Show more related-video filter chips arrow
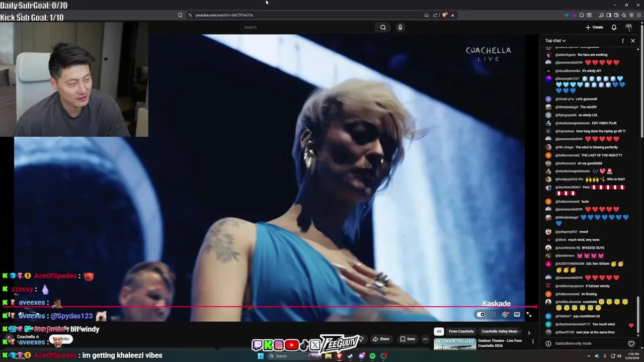 528,333
